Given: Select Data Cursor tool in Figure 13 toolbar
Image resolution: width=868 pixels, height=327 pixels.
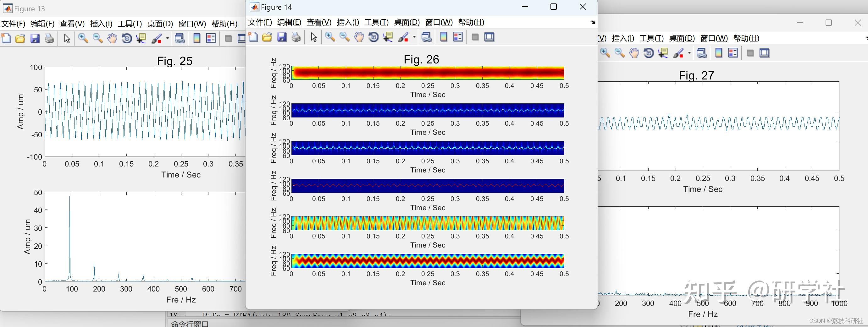Looking at the screenshot, I should 141,39.
